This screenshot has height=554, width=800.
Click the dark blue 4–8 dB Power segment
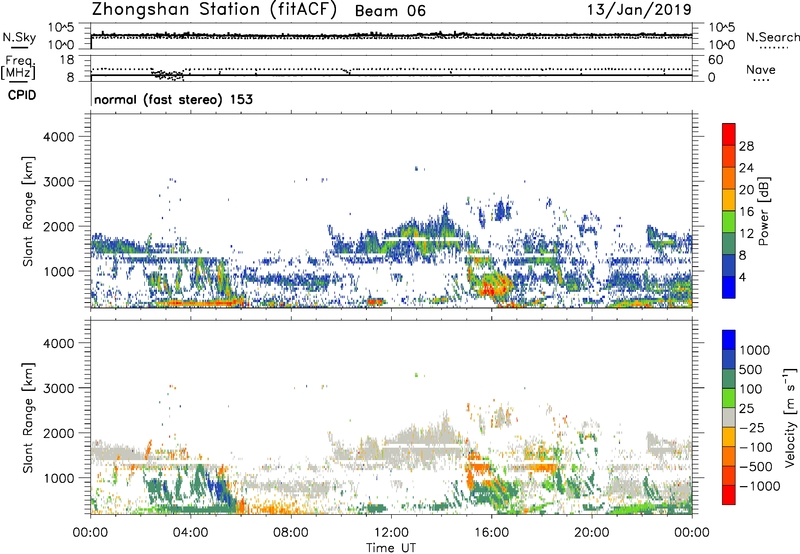click(729, 265)
